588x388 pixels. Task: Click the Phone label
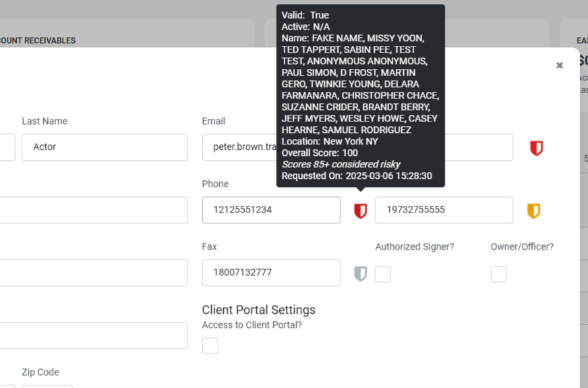click(x=215, y=184)
